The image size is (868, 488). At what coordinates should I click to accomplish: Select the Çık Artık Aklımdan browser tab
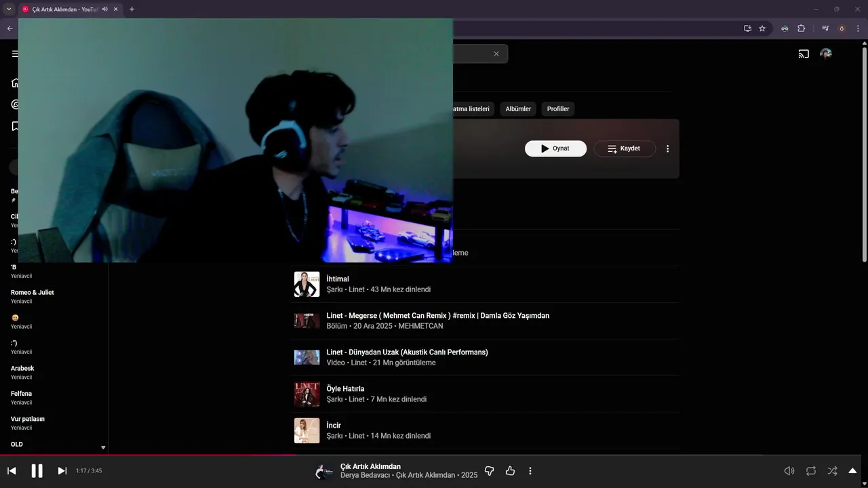64,9
